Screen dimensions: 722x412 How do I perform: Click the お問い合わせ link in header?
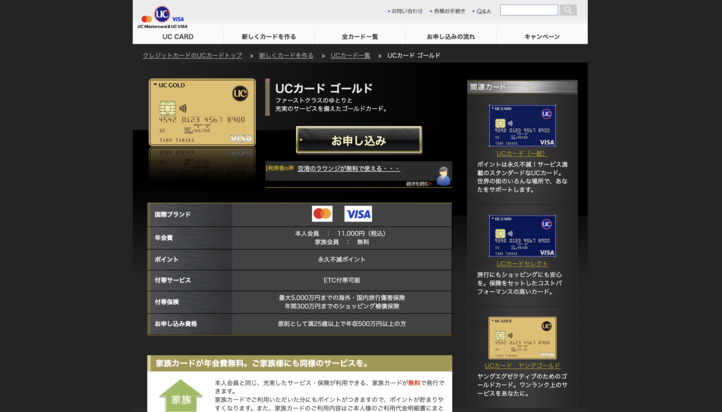point(406,11)
